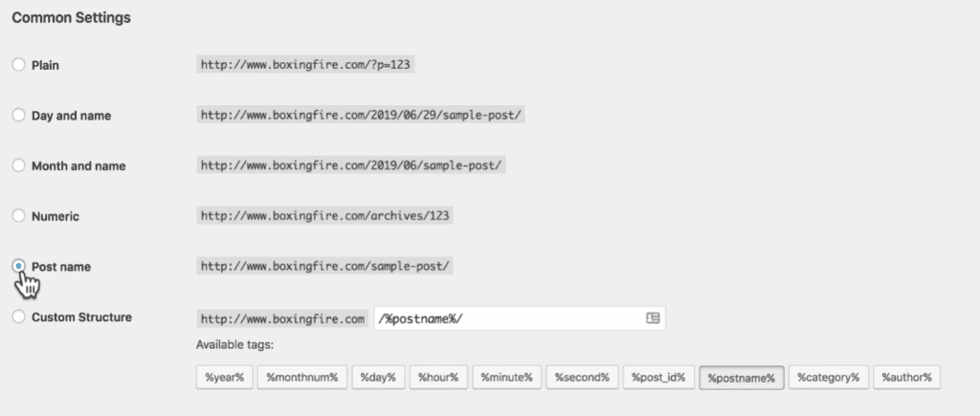Click the %second% tag button
Viewport: 980px width, 416px height.
[582, 378]
